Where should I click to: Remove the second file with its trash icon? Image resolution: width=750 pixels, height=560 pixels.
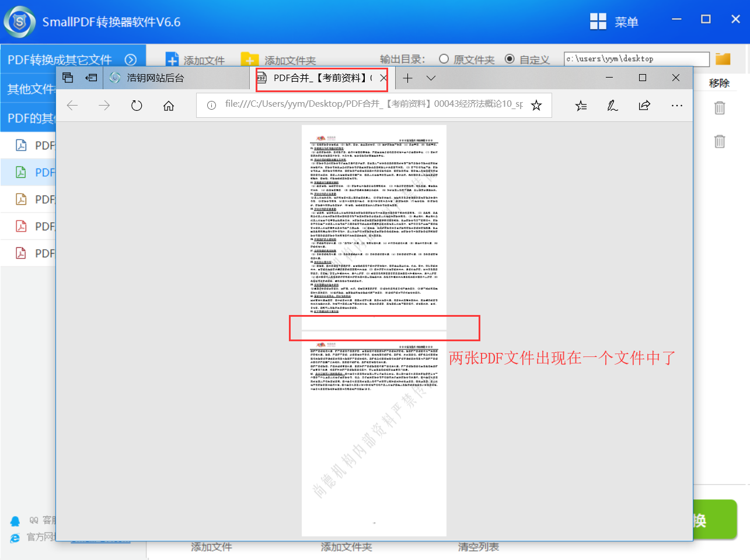point(720,141)
